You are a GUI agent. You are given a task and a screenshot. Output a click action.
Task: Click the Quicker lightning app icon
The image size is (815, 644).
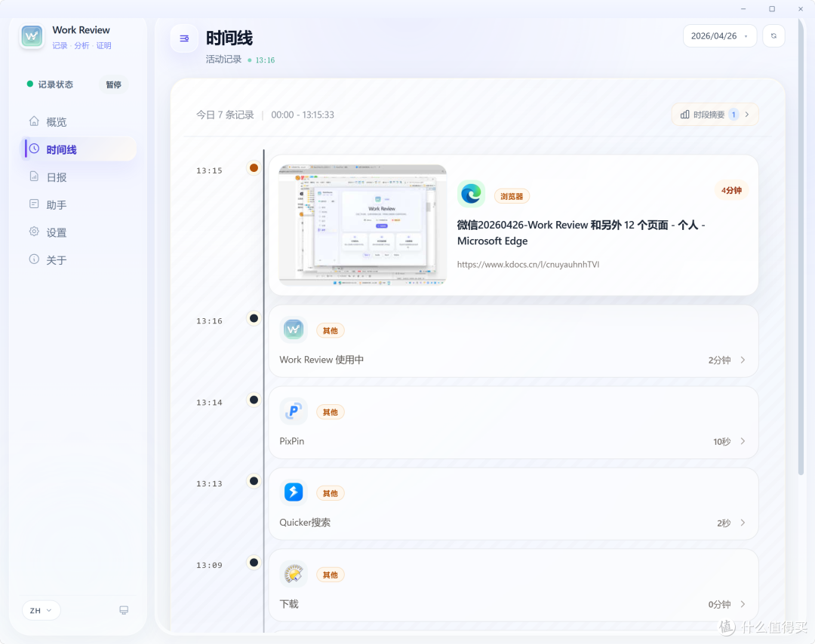[293, 492]
